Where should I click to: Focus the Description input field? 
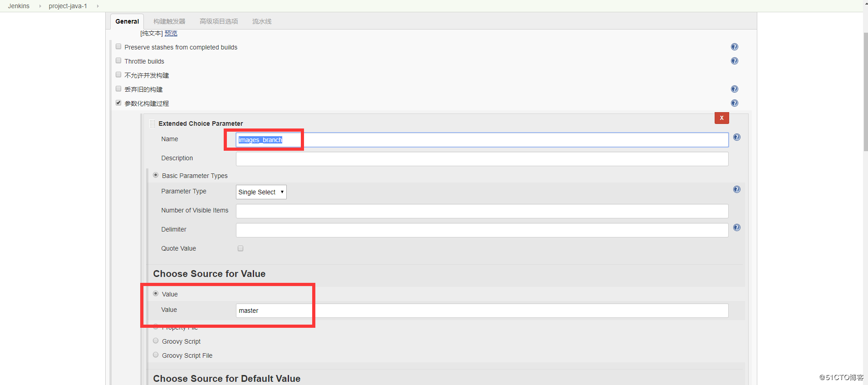tap(482, 159)
